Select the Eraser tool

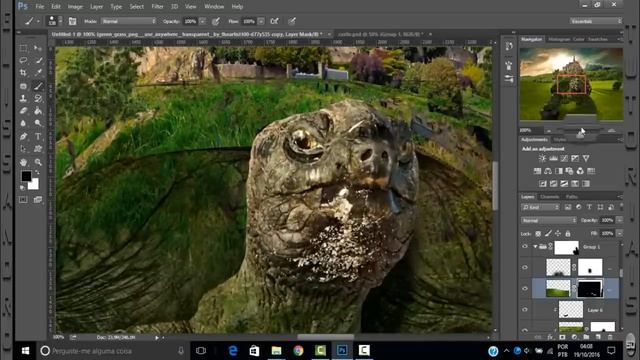pyautogui.click(x=23, y=111)
